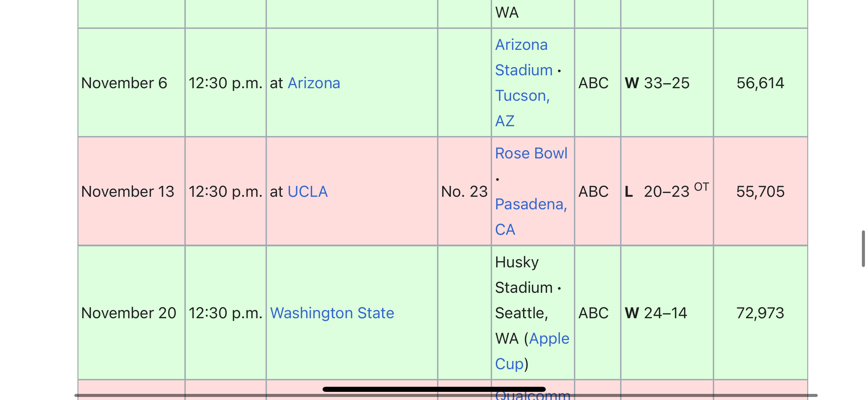868x400 pixels.
Task: Open the Rose Bowl venue link
Action: 531,153
